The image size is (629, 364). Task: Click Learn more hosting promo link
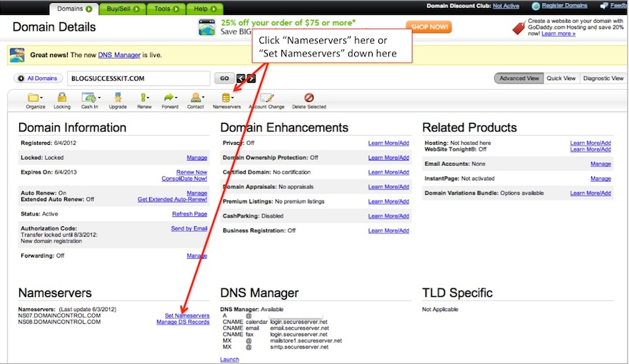click(x=558, y=34)
